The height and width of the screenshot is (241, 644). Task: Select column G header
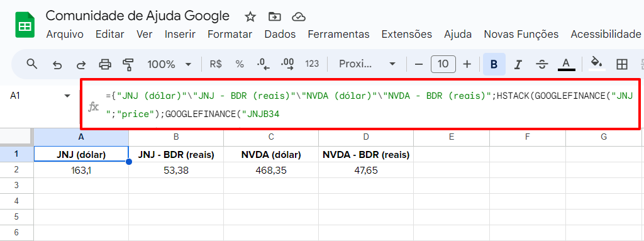[x=603, y=137]
